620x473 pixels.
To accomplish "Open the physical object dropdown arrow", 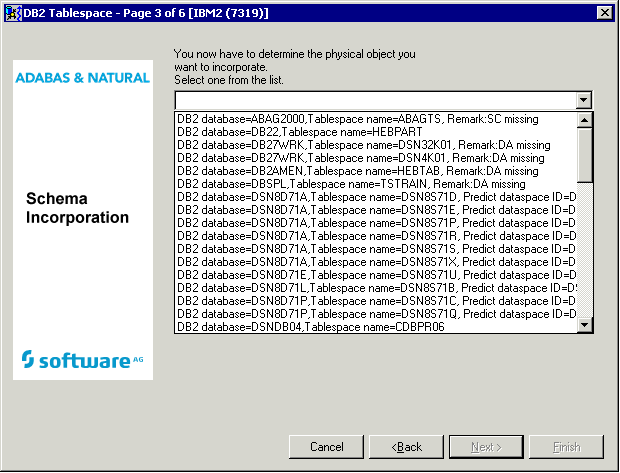I will tap(584, 100).
